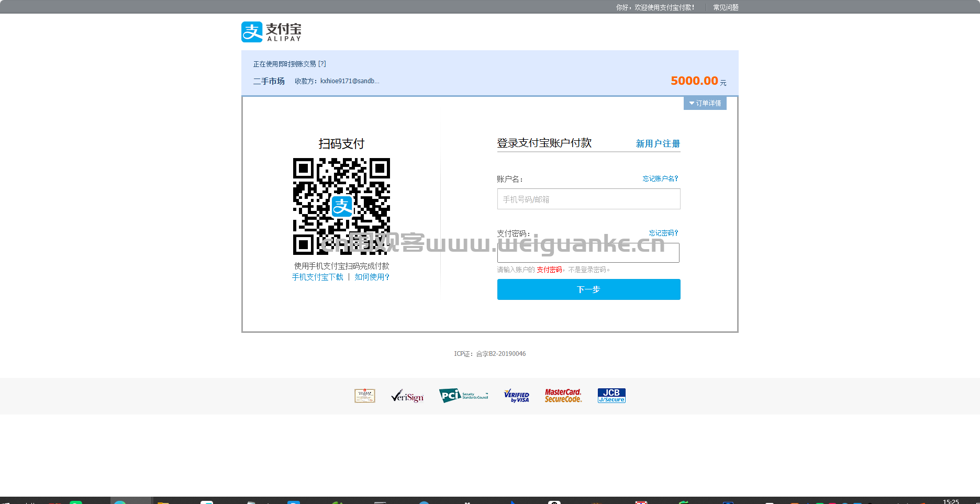Click the 扫码支付 heading
Viewport: 980px width, 504px height.
click(x=341, y=143)
